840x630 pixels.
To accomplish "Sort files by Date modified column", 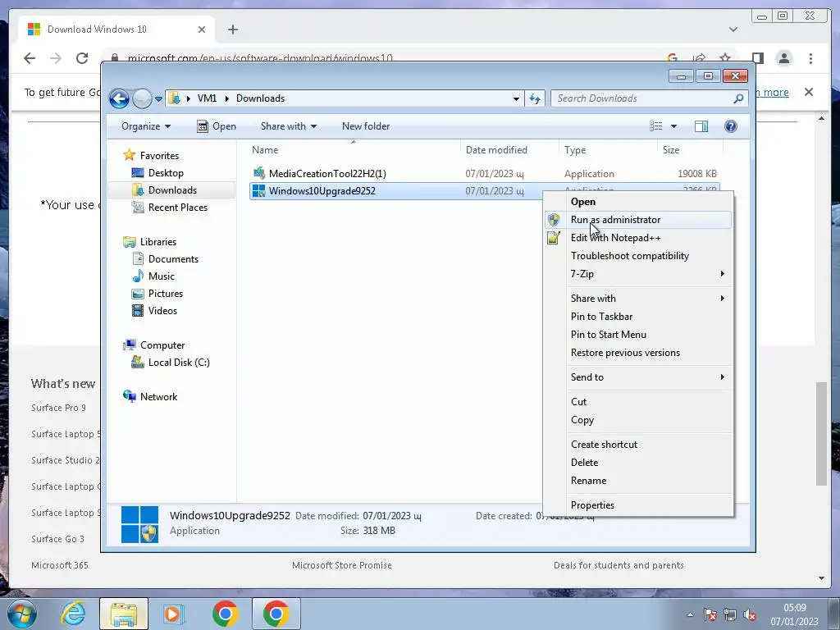I will point(496,151).
